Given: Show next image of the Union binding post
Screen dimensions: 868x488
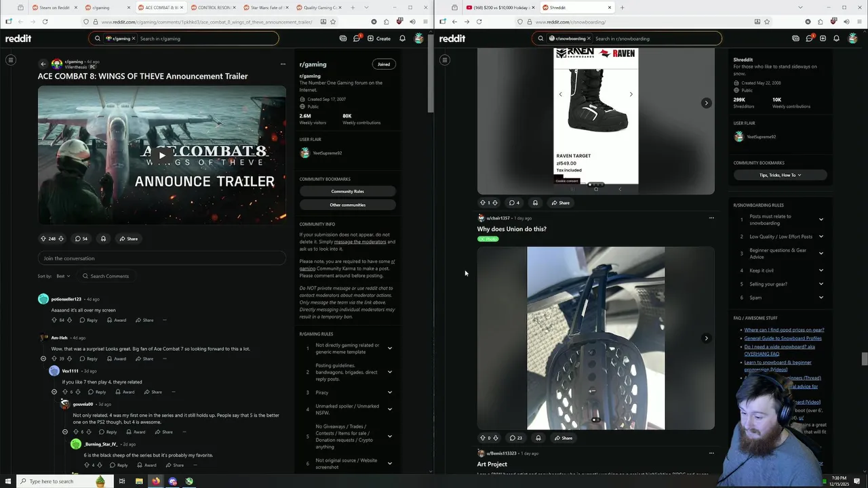Looking at the screenshot, I should click(x=706, y=338).
